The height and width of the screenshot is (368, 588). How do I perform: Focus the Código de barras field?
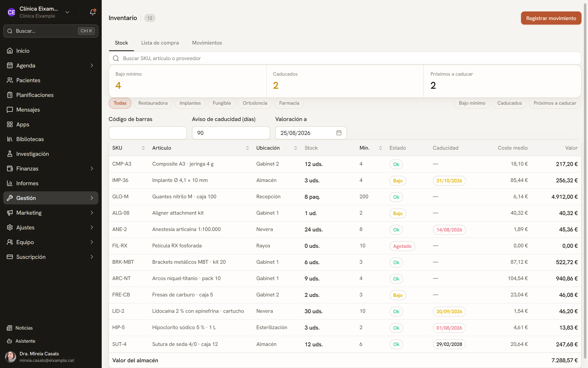coord(148,133)
